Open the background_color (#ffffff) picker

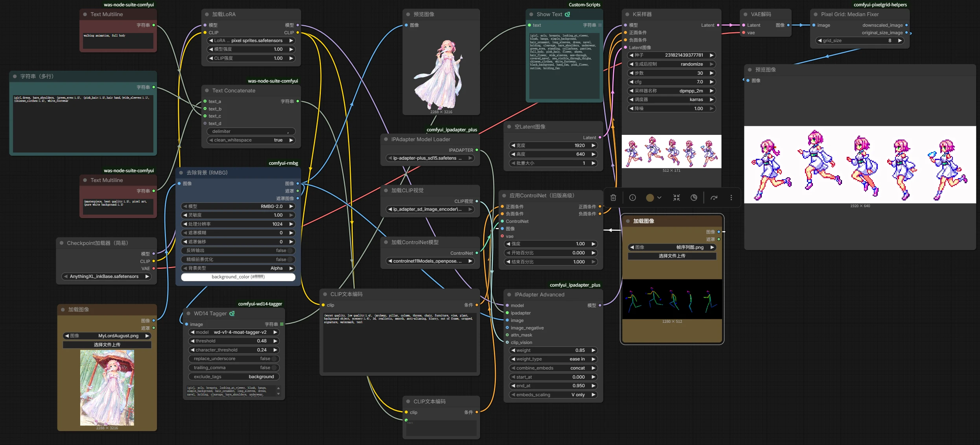tap(238, 277)
